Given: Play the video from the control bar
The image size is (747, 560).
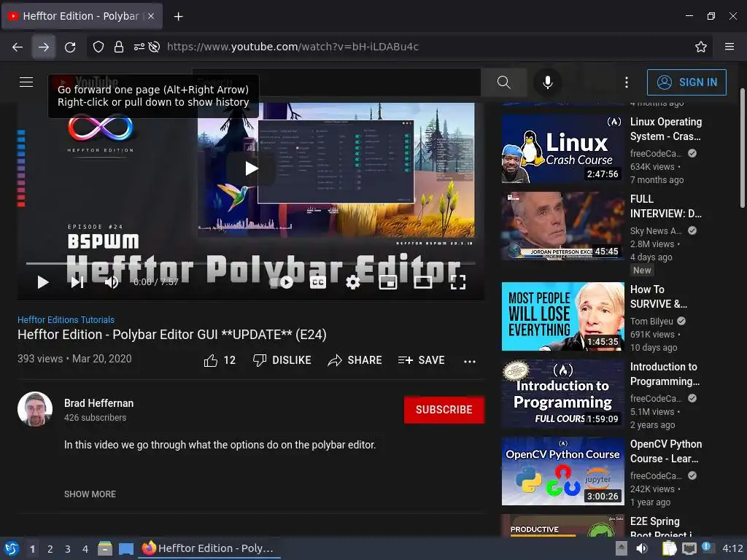Looking at the screenshot, I should tap(43, 282).
